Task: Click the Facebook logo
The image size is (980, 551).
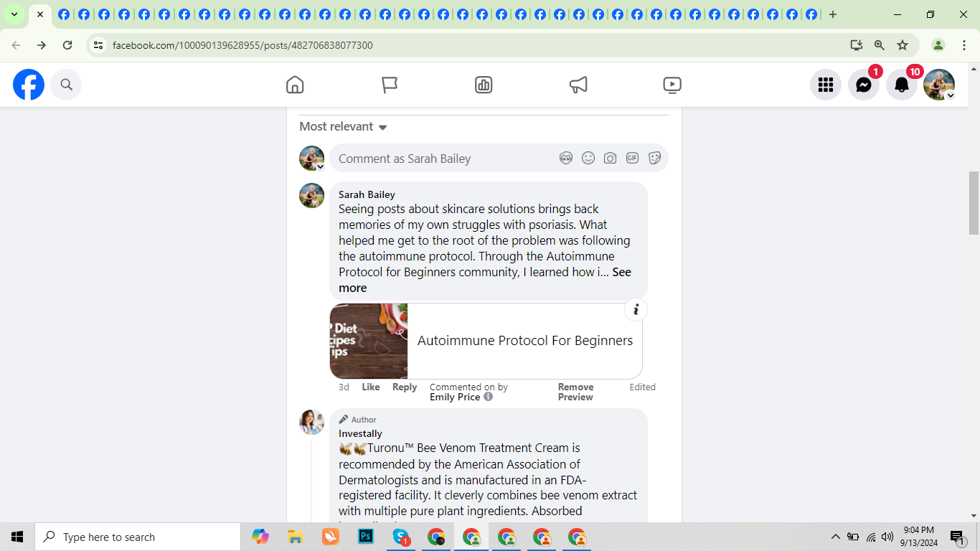Action: pyautogui.click(x=29, y=85)
